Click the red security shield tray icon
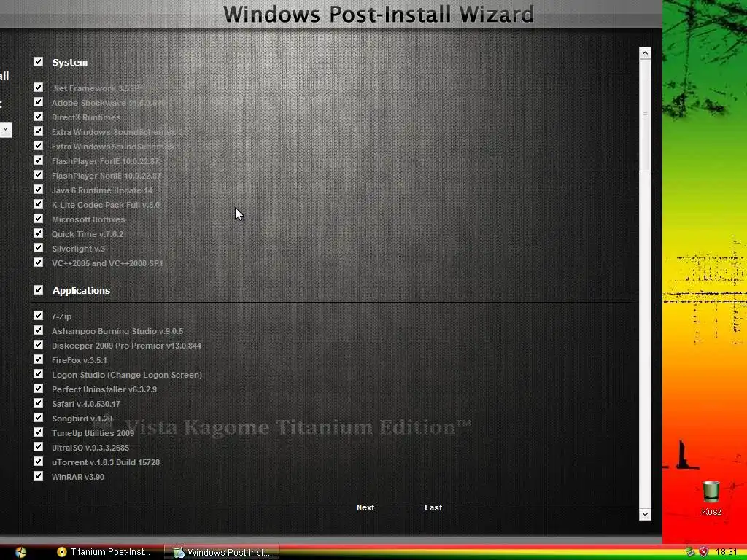Viewport: 747px width, 560px height. tap(704, 552)
